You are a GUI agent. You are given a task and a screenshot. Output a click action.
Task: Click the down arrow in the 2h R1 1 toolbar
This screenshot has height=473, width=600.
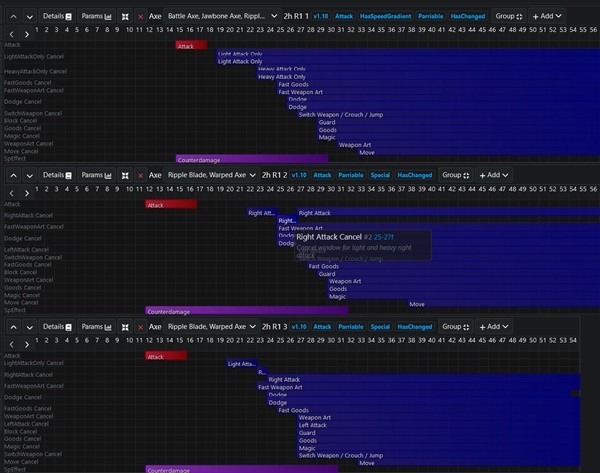pos(30,17)
